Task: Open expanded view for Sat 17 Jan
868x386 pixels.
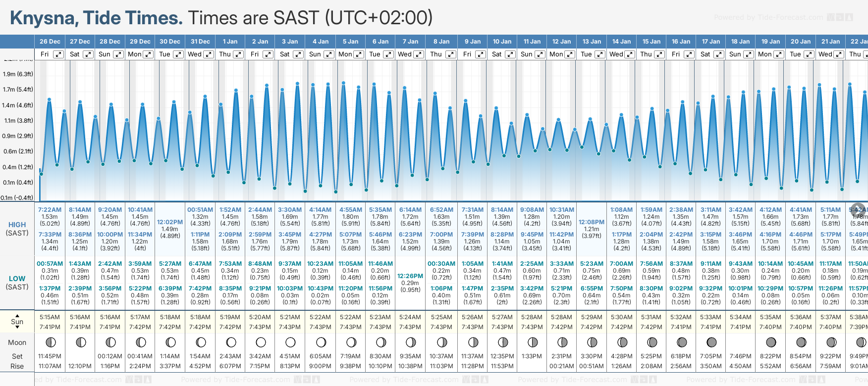Action: [x=718, y=54]
